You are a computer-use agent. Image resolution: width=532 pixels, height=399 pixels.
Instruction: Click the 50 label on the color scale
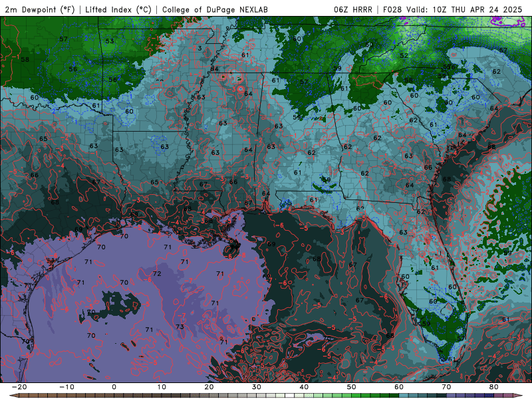(x=352, y=387)
